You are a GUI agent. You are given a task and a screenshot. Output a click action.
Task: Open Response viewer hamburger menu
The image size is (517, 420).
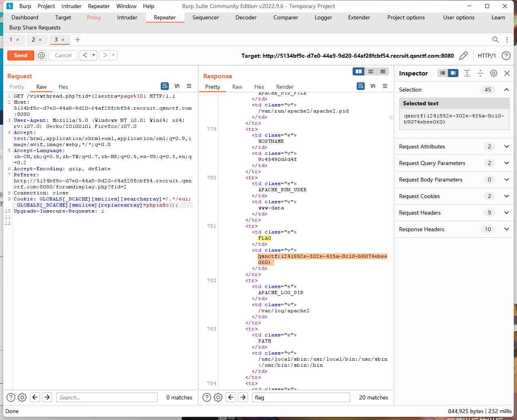(x=385, y=86)
